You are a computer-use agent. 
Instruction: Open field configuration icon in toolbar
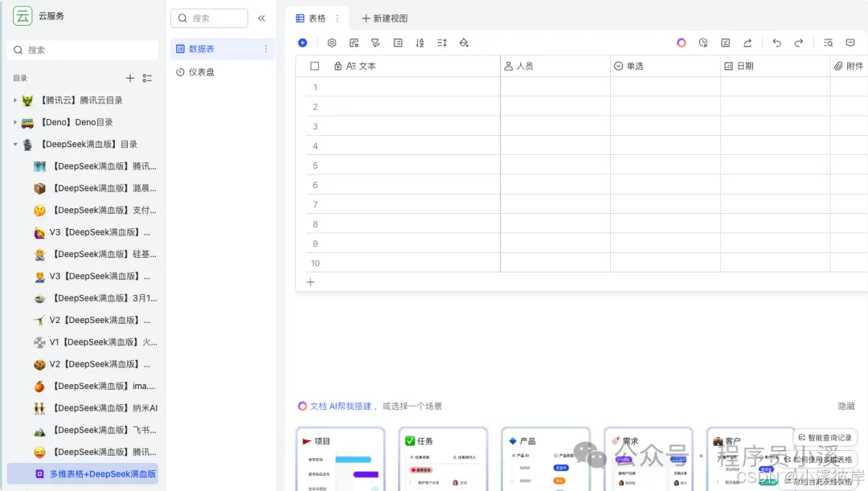coord(354,43)
